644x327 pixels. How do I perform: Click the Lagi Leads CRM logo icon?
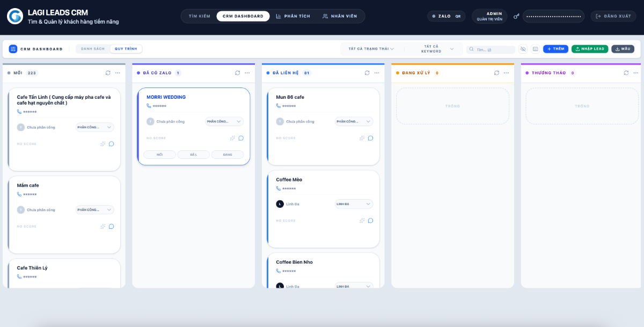click(x=15, y=16)
